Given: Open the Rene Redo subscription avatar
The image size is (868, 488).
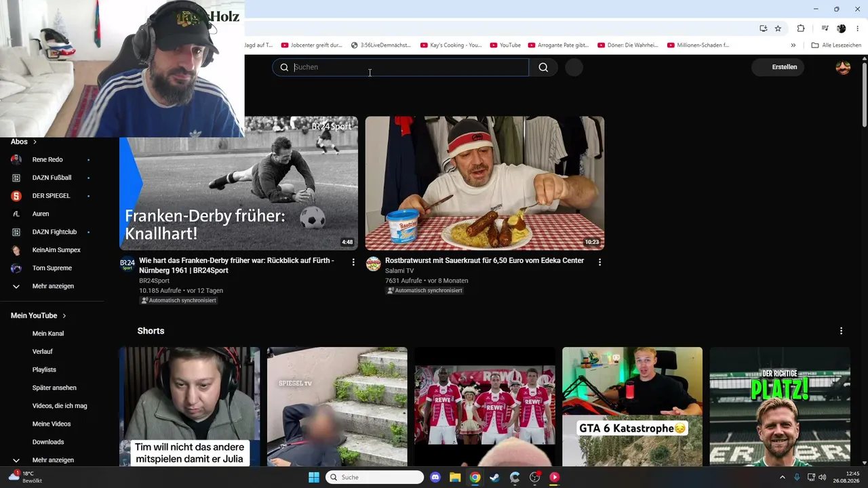Looking at the screenshot, I should 16,159.
